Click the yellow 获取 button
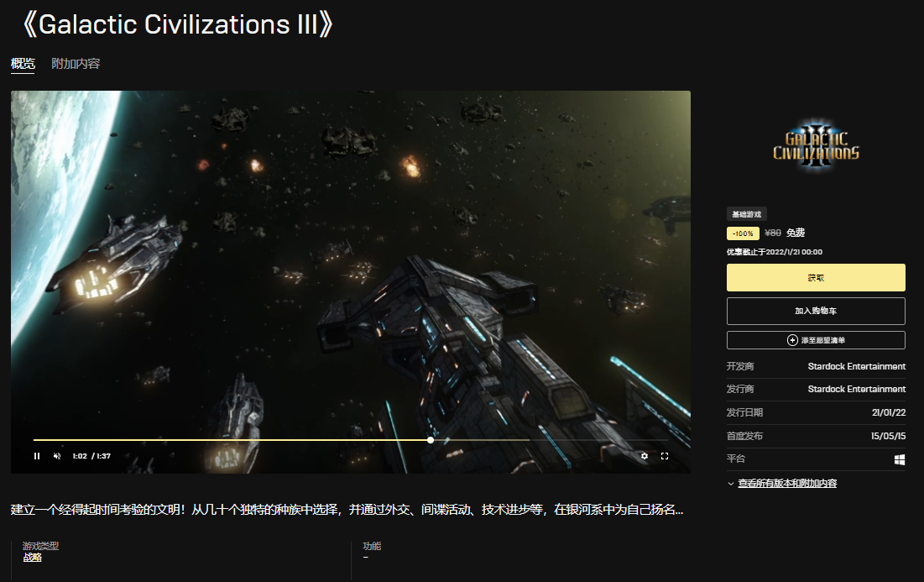The image size is (924, 582). 816,278
